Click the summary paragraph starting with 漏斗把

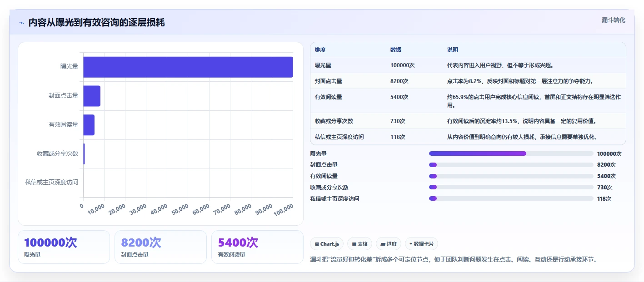click(x=453, y=259)
